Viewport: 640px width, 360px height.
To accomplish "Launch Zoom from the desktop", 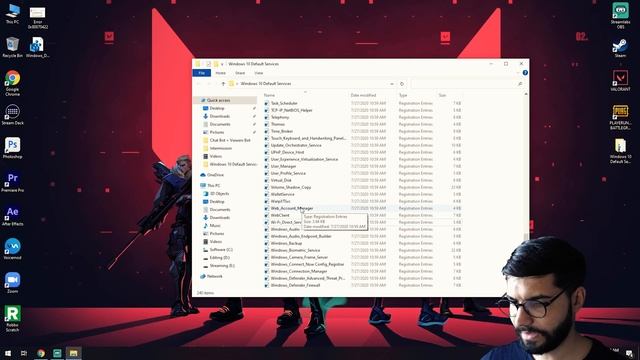I will (x=12, y=282).
